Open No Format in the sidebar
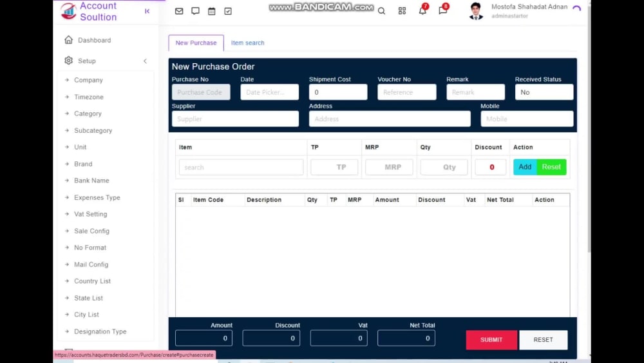Screen dimensions: 644x363 point(90,248)
